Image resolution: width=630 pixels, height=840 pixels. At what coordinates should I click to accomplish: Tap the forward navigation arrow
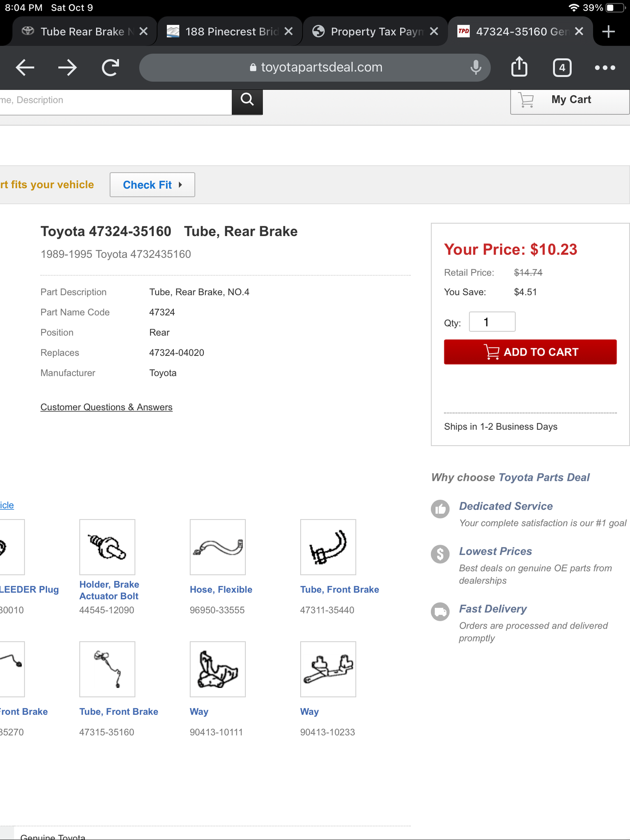pyautogui.click(x=67, y=68)
